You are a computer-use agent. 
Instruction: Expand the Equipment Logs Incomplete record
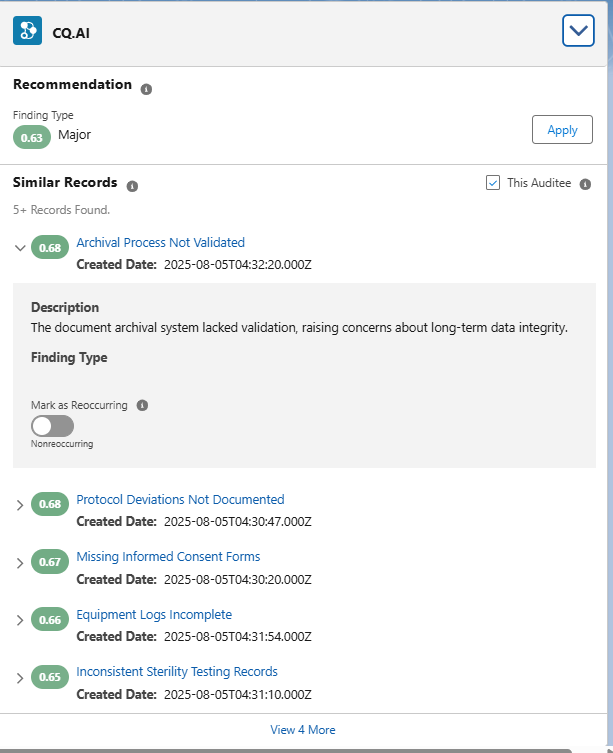pyautogui.click(x=20, y=620)
